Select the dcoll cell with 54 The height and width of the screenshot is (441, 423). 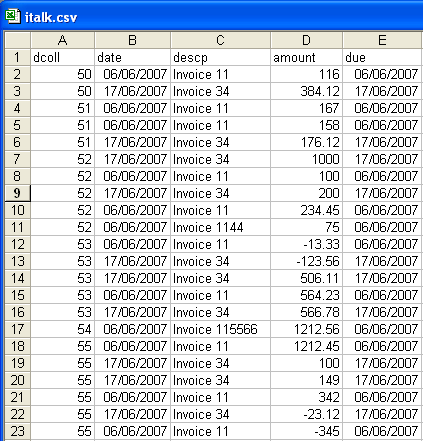62,329
